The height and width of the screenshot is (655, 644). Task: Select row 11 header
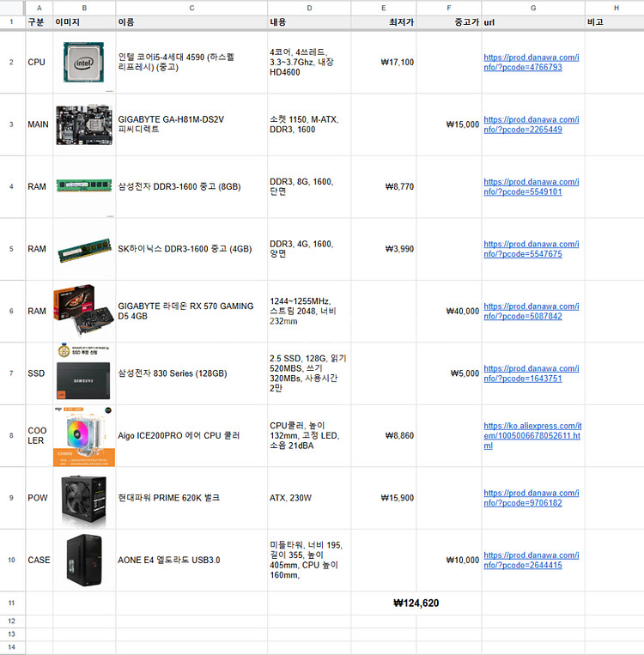[x=12, y=603]
